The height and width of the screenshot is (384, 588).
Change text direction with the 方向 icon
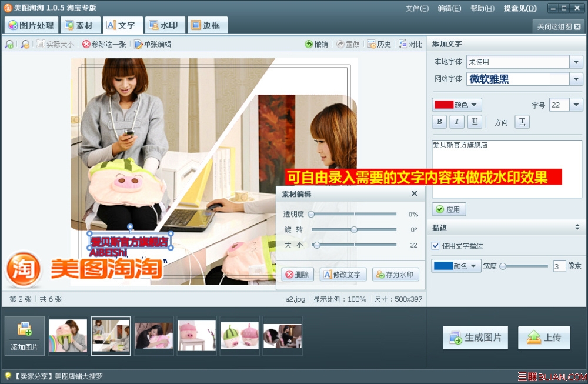coord(522,122)
